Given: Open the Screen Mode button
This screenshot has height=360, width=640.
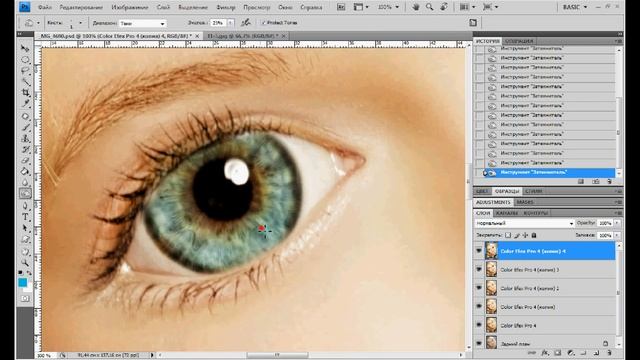Looking at the screenshot, I should 490,7.
